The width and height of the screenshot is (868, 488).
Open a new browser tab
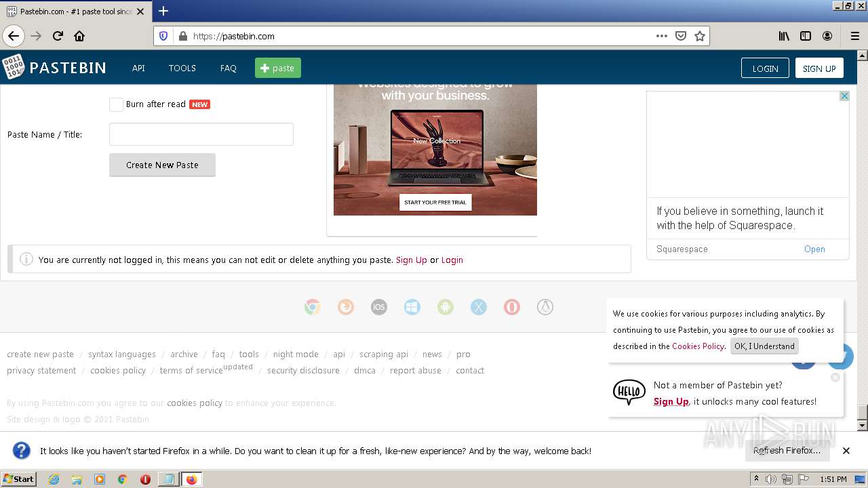pos(163,11)
